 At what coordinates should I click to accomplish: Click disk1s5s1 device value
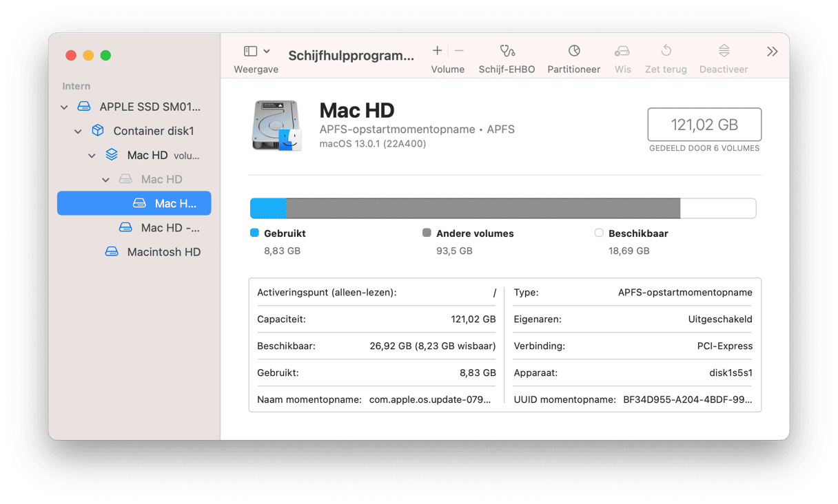pyautogui.click(x=731, y=372)
